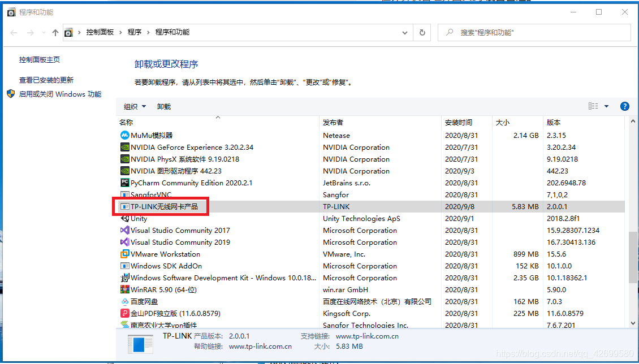Click the 金山PDF独立版 icon

125,313
